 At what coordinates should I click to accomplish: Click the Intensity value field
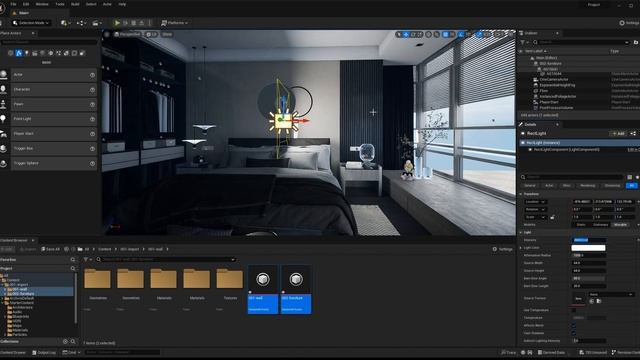(588, 240)
